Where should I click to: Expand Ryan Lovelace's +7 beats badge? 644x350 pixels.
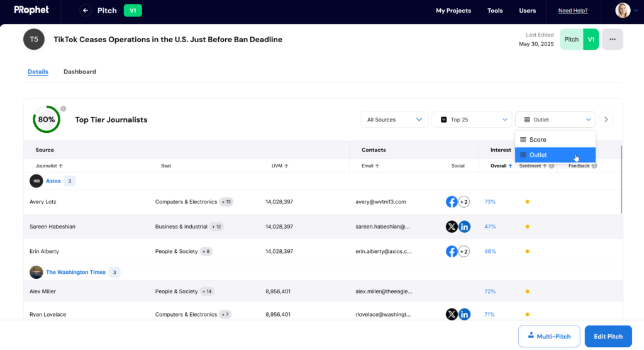[x=225, y=314]
